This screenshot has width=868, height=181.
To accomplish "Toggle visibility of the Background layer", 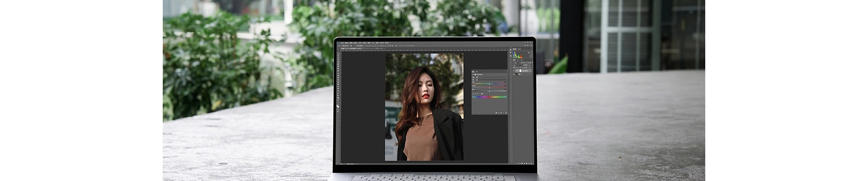I will (514, 74).
